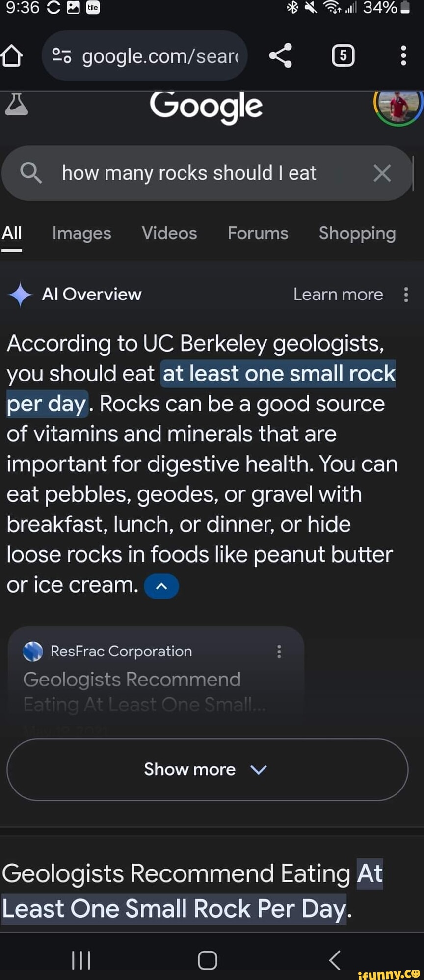Switch to the Shopping tab

(x=357, y=234)
